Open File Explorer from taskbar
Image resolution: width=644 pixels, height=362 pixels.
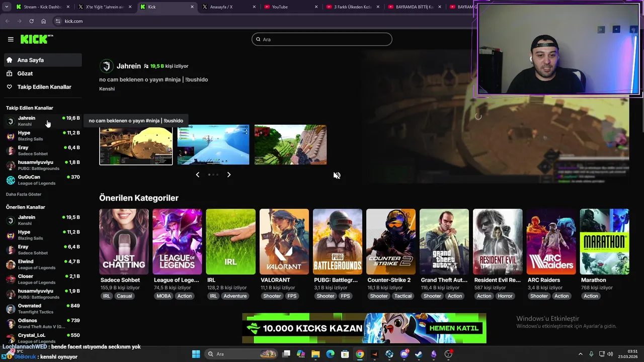(315, 354)
